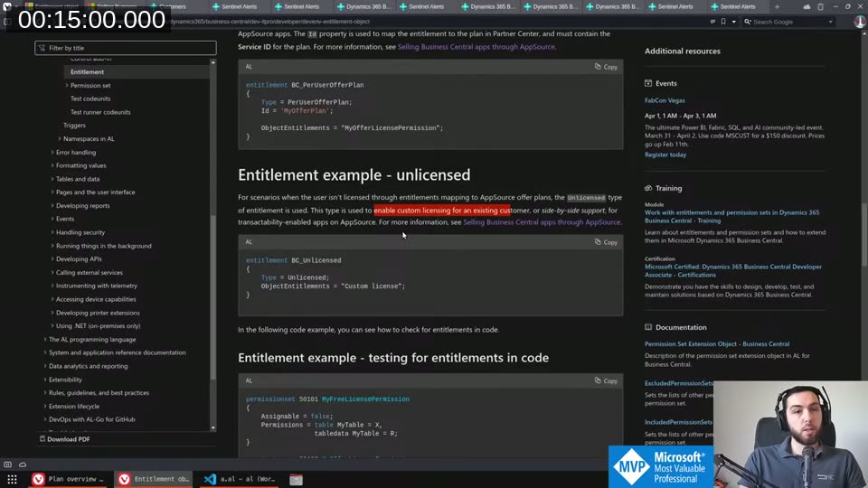The width and height of the screenshot is (868, 488).
Task: Expand the Handling security section
Action: click(x=52, y=232)
